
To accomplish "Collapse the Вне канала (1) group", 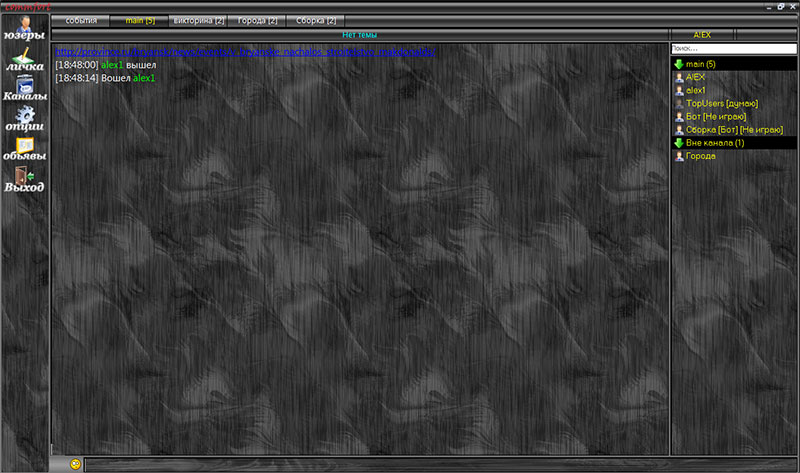I will (678, 143).
